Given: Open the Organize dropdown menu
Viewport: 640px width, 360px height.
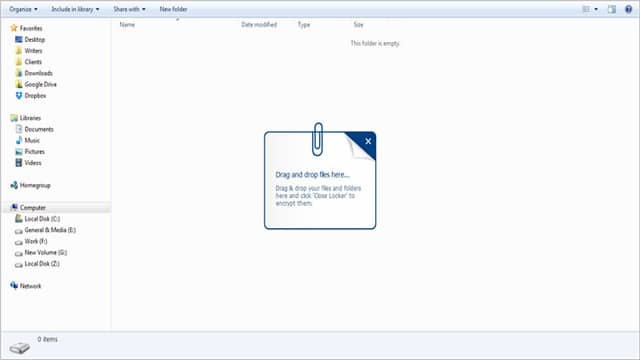Looking at the screenshot, I should click(x=23, y=9).
